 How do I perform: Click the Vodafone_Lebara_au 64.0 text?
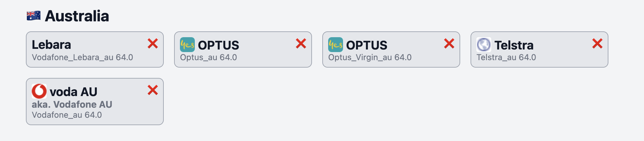tap(83, 58)
